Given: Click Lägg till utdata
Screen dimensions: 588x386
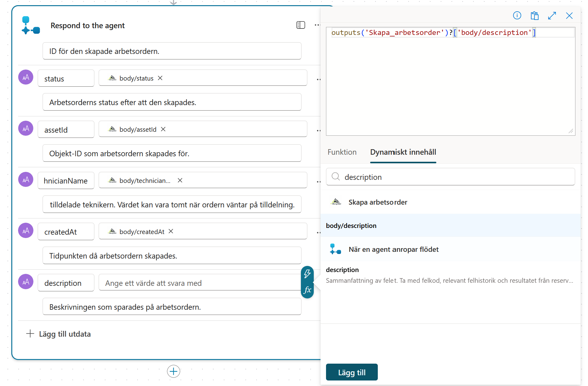Looking at the screenshot, I should (59, 334).
